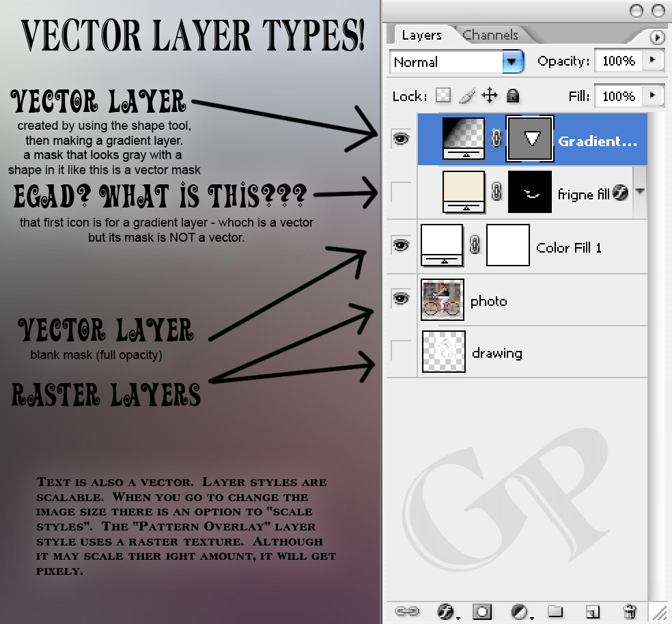This screenshot has height=624, width=672.
Task: Enable lock transparent pixels icon
Action: tap(443, 96)
